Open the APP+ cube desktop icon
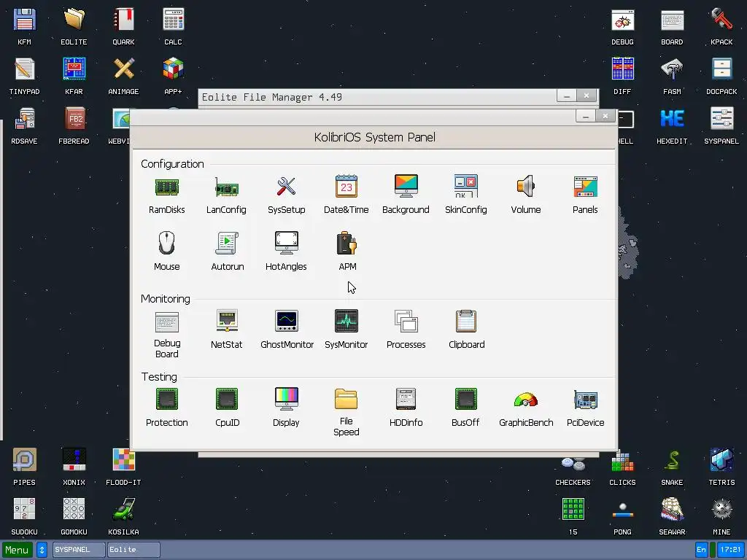747x560 pixels. [173, 69]
